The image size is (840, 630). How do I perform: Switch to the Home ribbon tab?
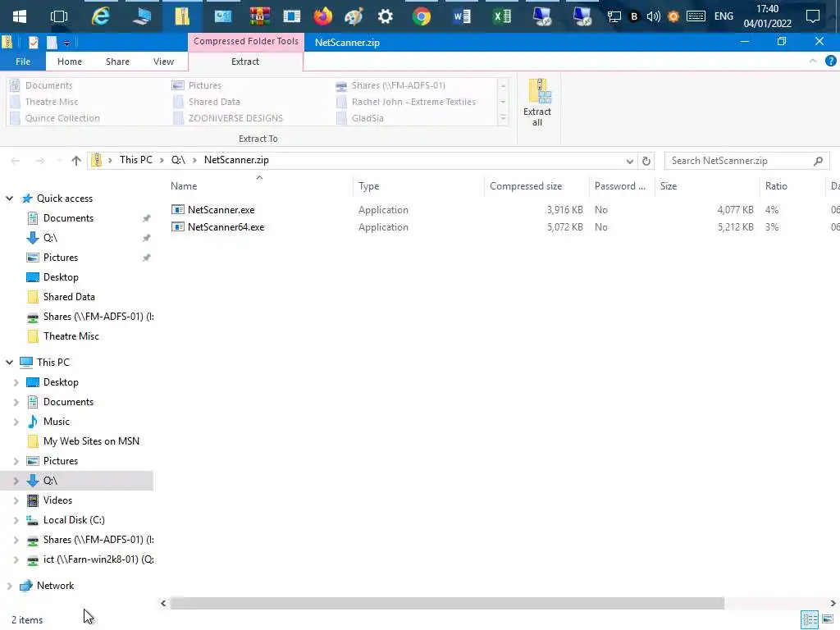(70, 62)
